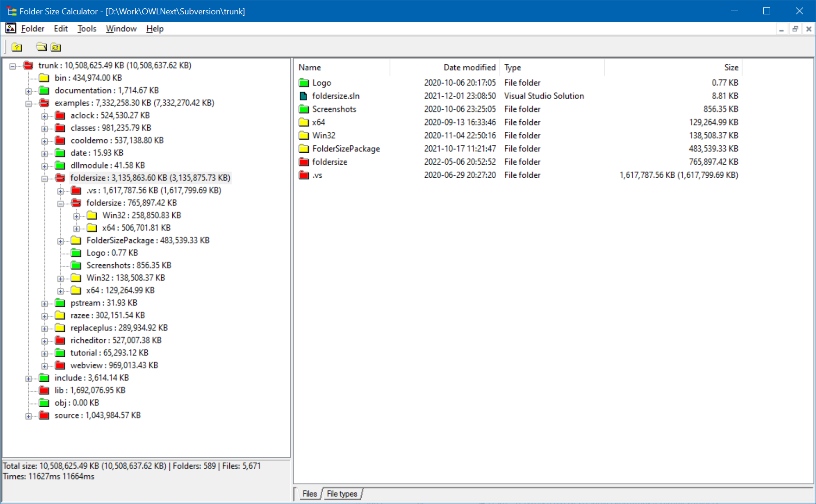Minimize the inner document window

pos(781,29)
